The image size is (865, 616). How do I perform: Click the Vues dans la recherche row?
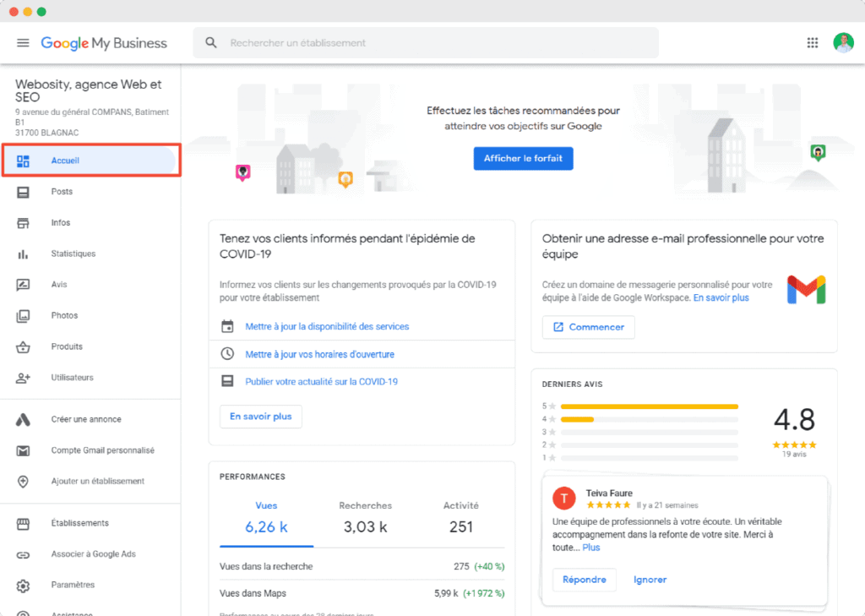pyautogui.click(x=362, y=566)
